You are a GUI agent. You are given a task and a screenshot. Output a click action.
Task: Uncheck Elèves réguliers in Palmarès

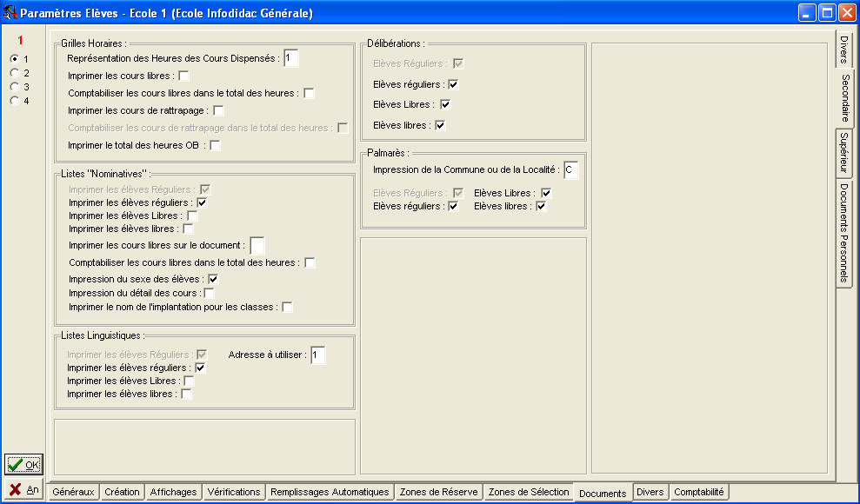[453, 206]
